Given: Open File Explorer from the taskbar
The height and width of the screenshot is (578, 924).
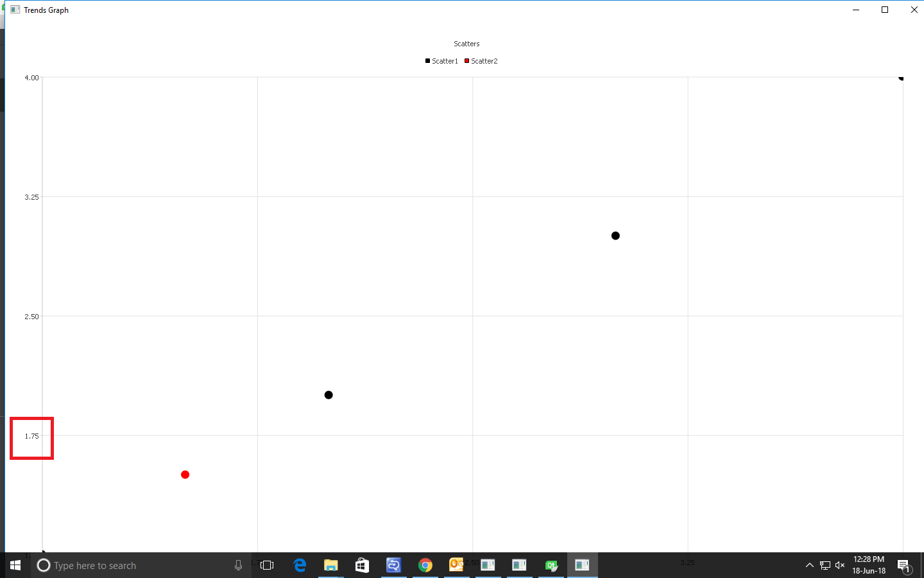Looking at the screenshot, I should click(x=330, y=565).
